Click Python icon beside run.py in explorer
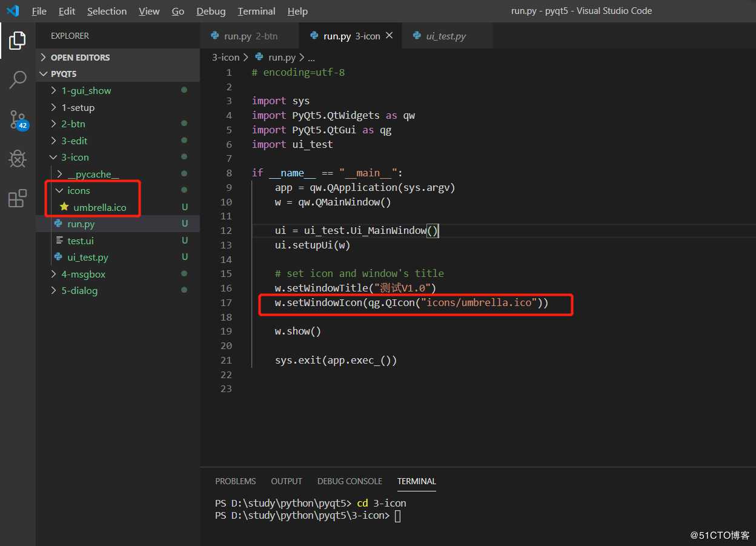756x546 pixels. 59,224
